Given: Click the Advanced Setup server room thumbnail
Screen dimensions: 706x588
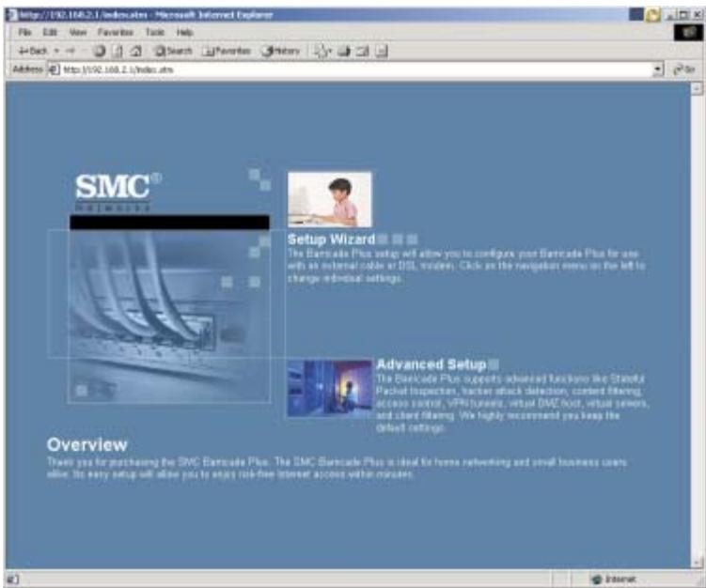Looking at the screenshot, I should coord(330,389).
